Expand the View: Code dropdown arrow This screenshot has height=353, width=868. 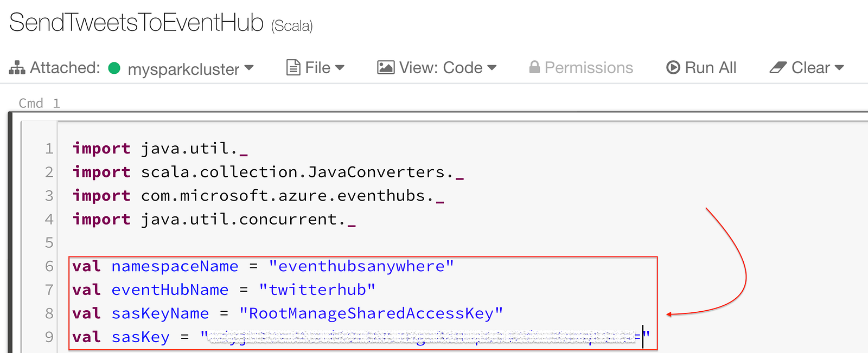coord(492,68)
